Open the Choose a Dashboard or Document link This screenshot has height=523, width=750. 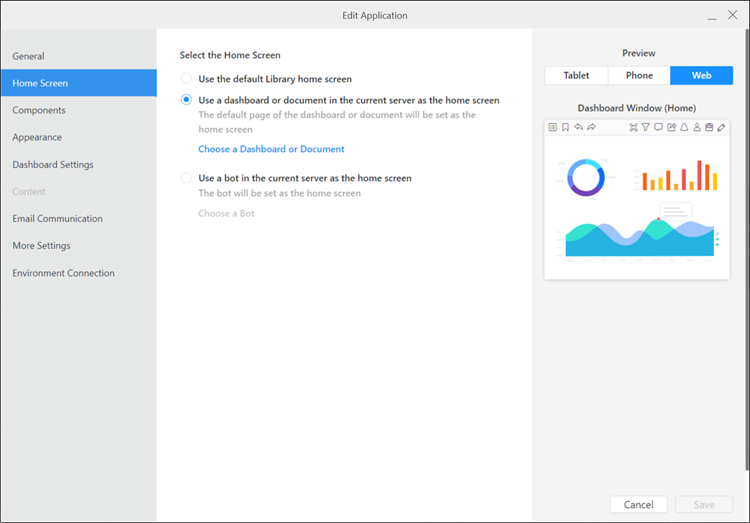271,149
